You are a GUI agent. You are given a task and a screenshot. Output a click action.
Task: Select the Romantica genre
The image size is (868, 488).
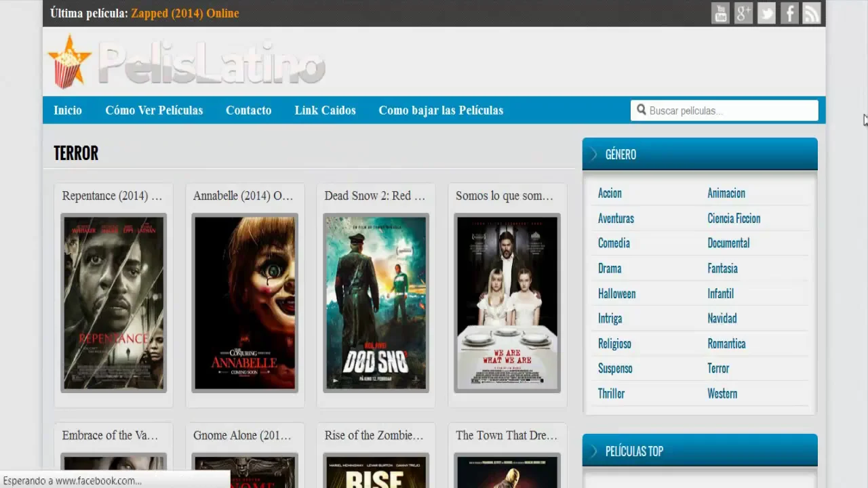[x=726, y=344]
